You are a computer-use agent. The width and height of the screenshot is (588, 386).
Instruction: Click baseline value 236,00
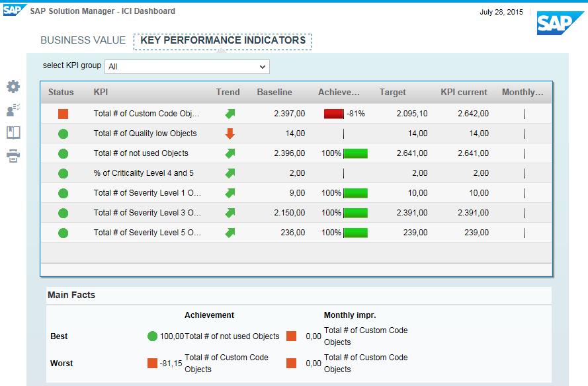(x=292, y=233)
